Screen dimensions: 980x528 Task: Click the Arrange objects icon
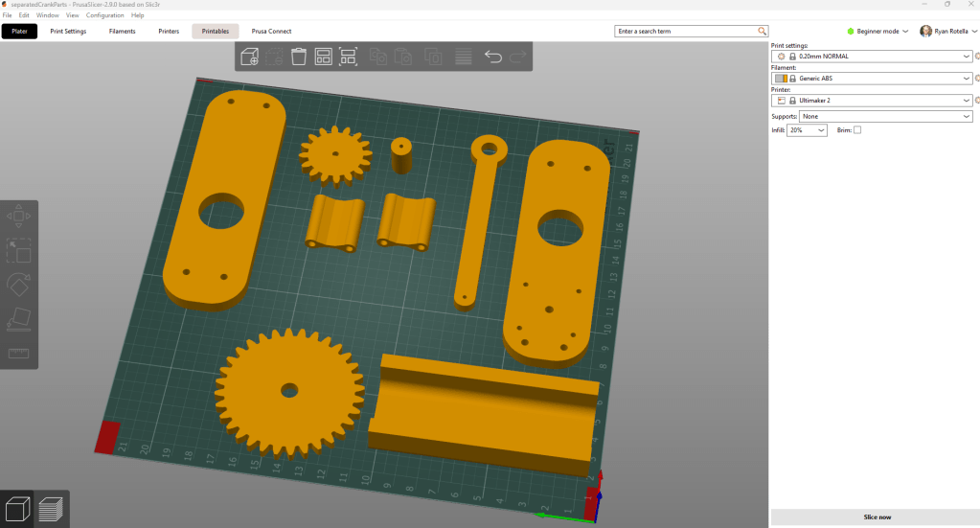323,57
